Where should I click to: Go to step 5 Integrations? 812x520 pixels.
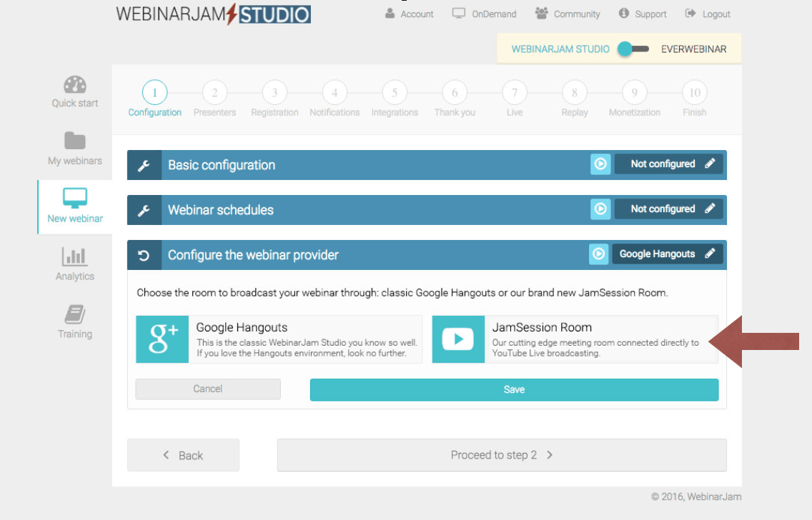[395, 99]
